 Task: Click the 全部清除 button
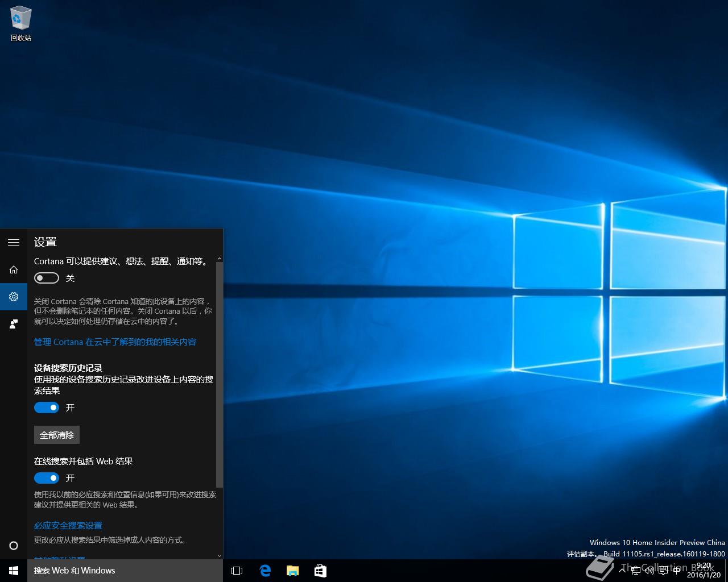[57, 435]
